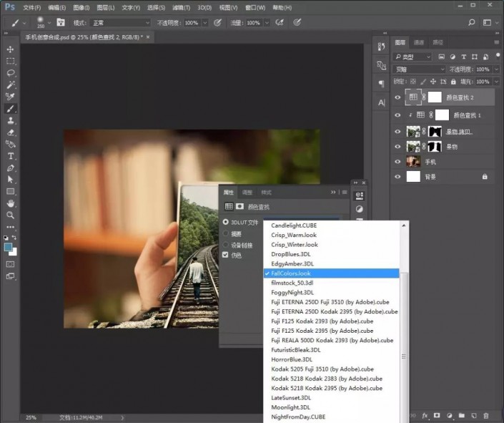
Task: Choose LateSunset.3DL from LUT list
Action: [331, 397]
